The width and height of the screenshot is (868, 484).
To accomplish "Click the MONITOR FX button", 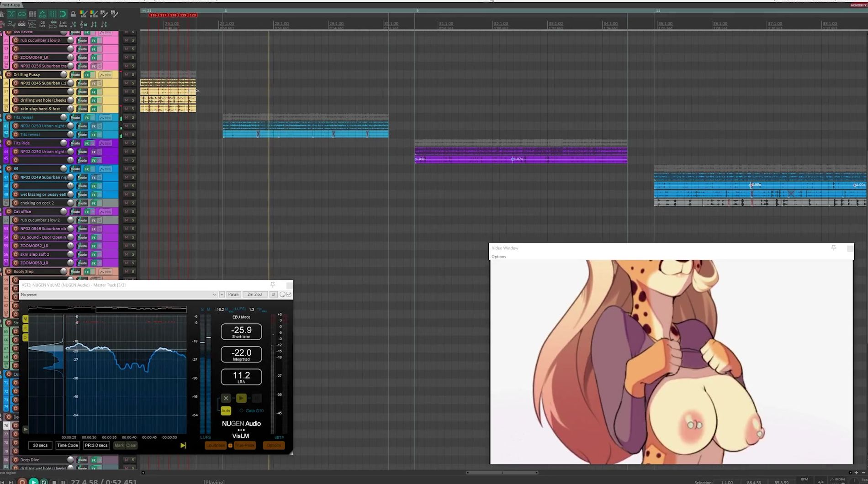I will (858, 5).
